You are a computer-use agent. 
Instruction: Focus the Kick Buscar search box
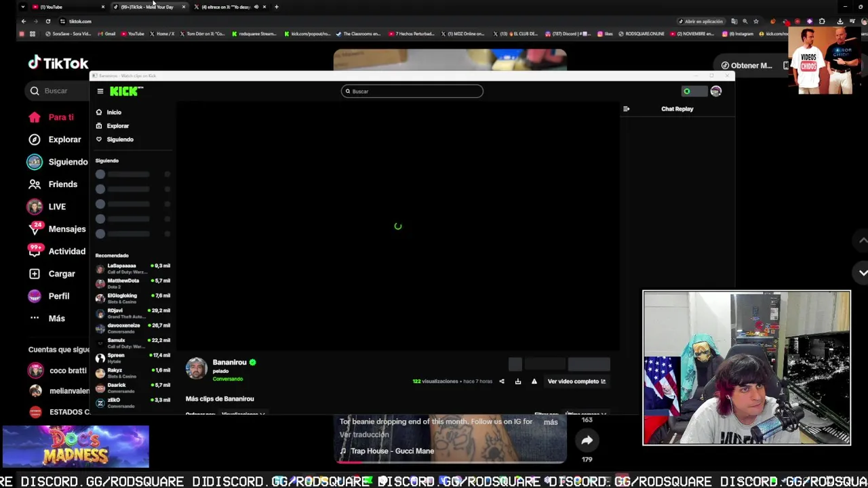[x=412, y=91]
